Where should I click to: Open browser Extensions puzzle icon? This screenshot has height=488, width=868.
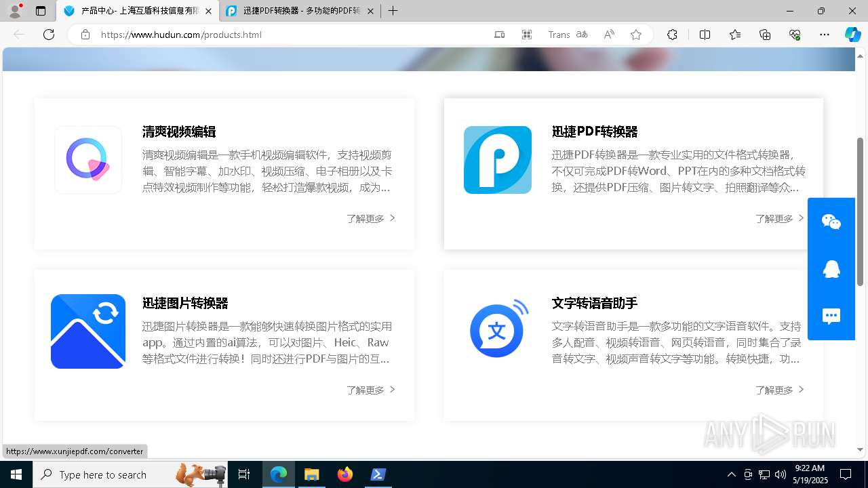[672, 35]
